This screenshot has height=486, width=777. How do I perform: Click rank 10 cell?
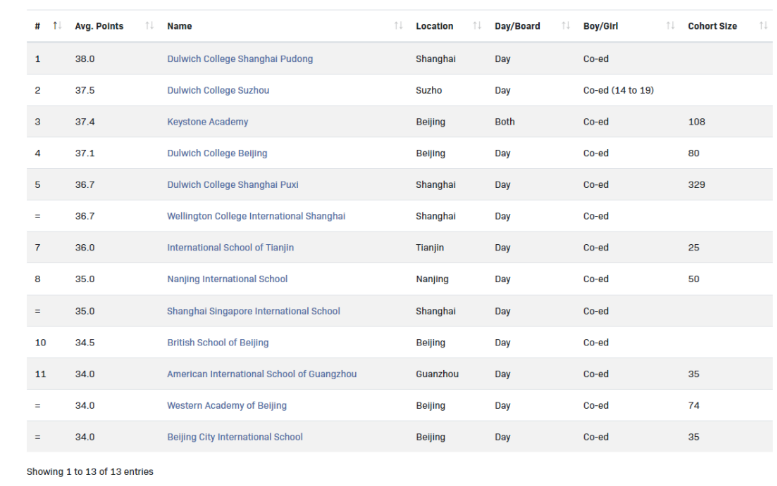[40, 342]
